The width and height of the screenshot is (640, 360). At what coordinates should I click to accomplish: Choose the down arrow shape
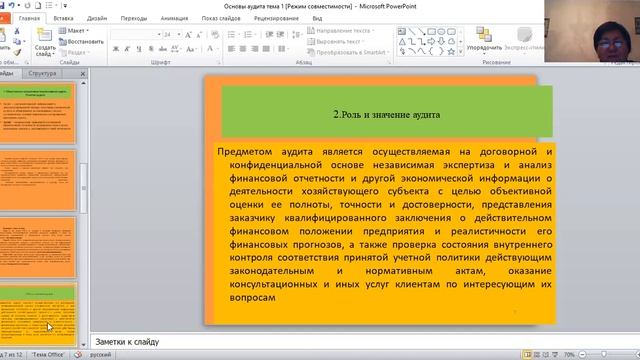click(441, 42)
